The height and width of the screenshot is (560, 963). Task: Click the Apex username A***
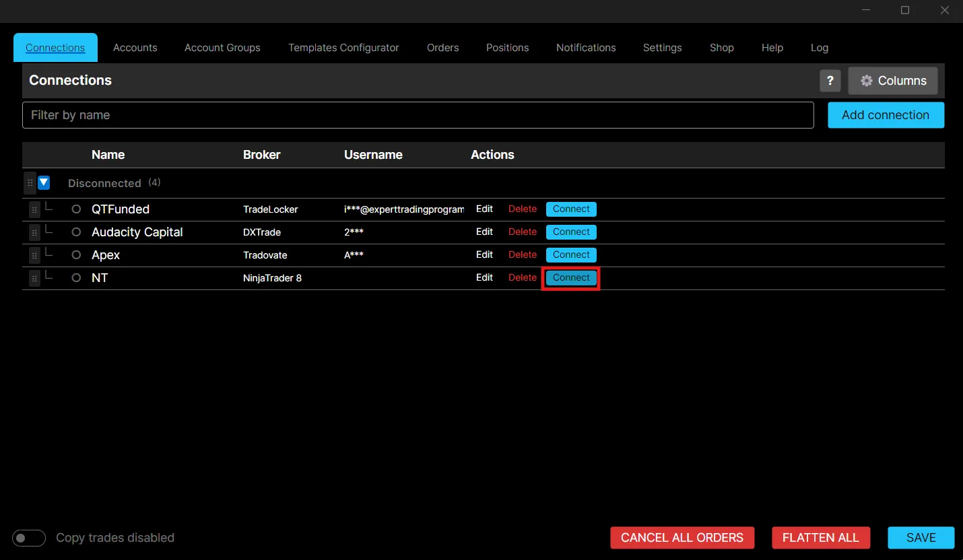click(354, 255)
